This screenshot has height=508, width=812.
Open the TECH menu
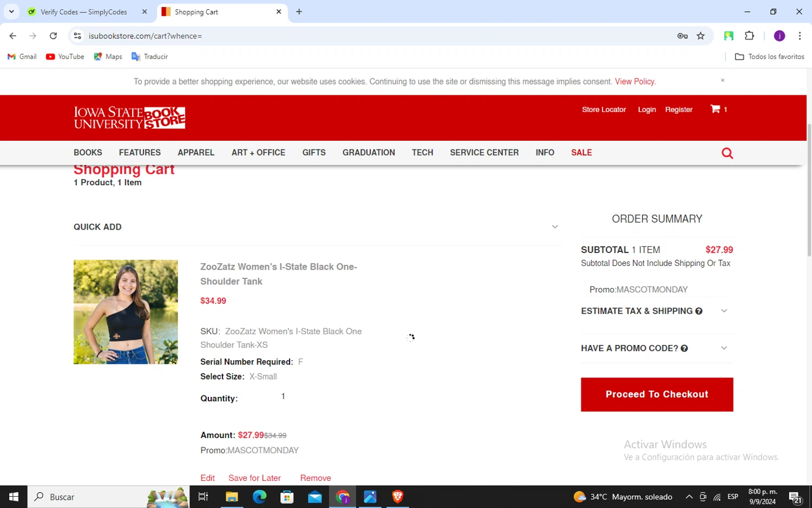422,152
